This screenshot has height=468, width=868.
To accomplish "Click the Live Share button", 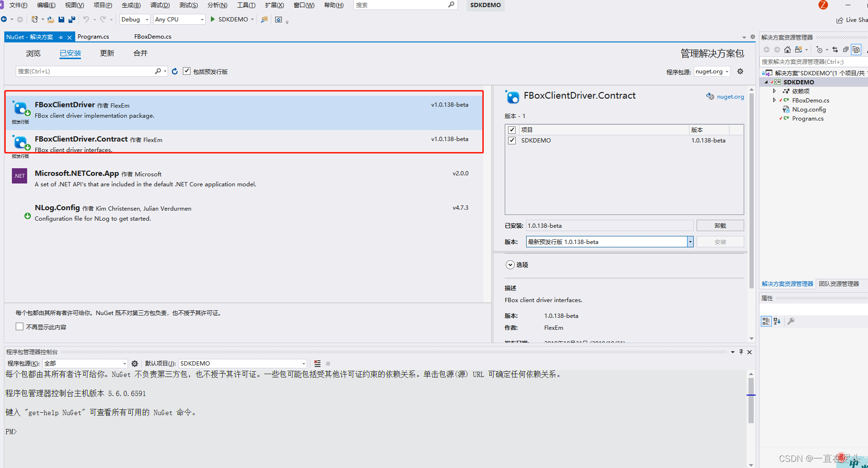I will (x=852, y=20).
